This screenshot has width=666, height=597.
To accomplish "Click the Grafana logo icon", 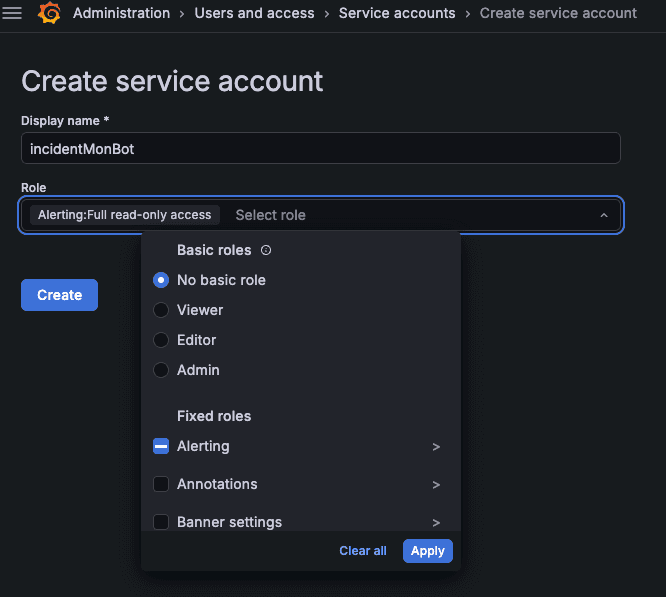I will (x=49, y=13).
